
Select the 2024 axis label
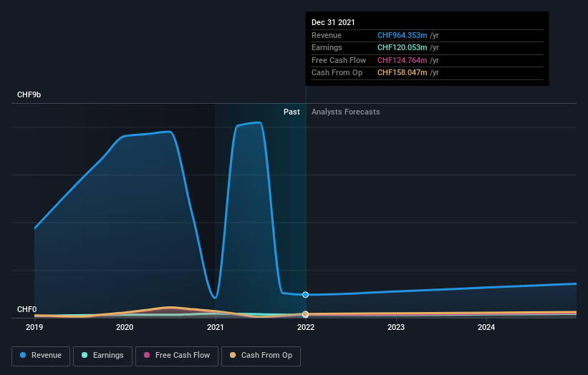pyautogui.click(x=486, y=327)
